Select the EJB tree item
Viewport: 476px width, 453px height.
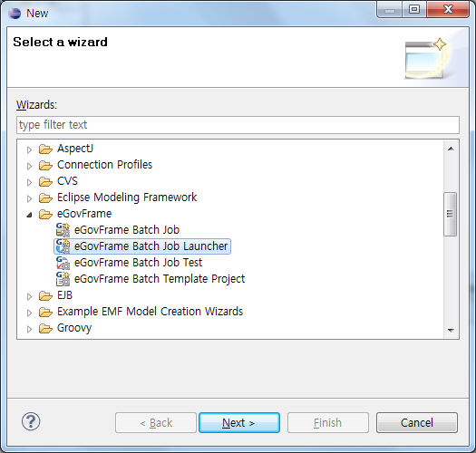click(x=64, y=295)
